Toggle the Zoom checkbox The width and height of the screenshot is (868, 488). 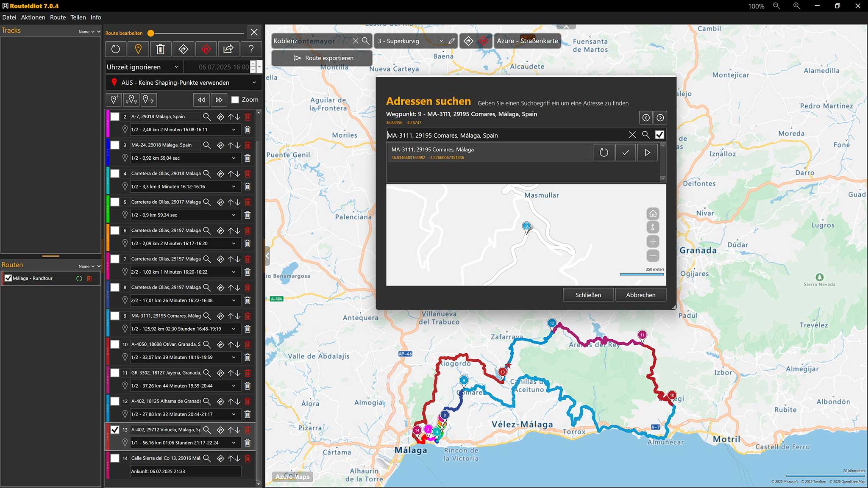coord(235,100)
